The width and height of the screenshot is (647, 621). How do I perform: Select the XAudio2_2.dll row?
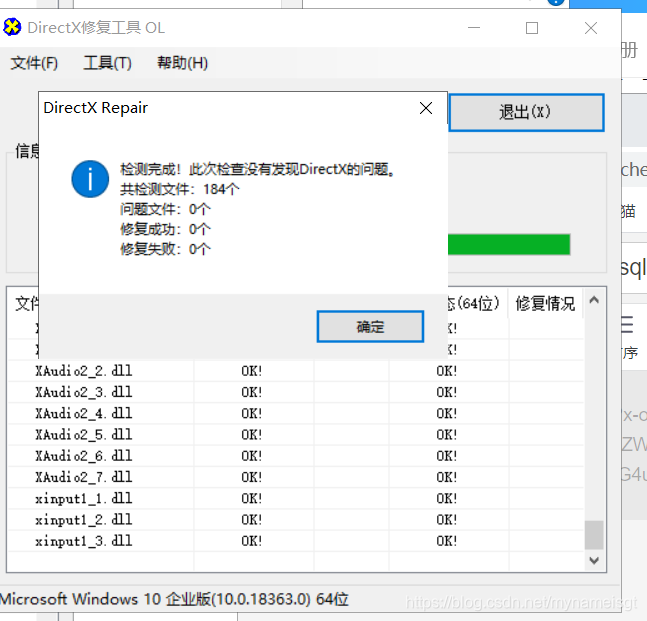(295, 371)
